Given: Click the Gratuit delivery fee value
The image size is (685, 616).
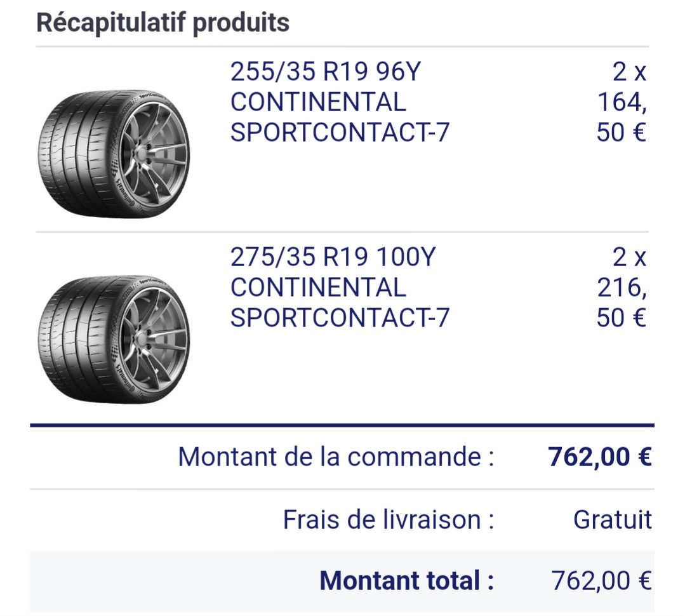Looking at the screenshot, I should pos(613,519).
